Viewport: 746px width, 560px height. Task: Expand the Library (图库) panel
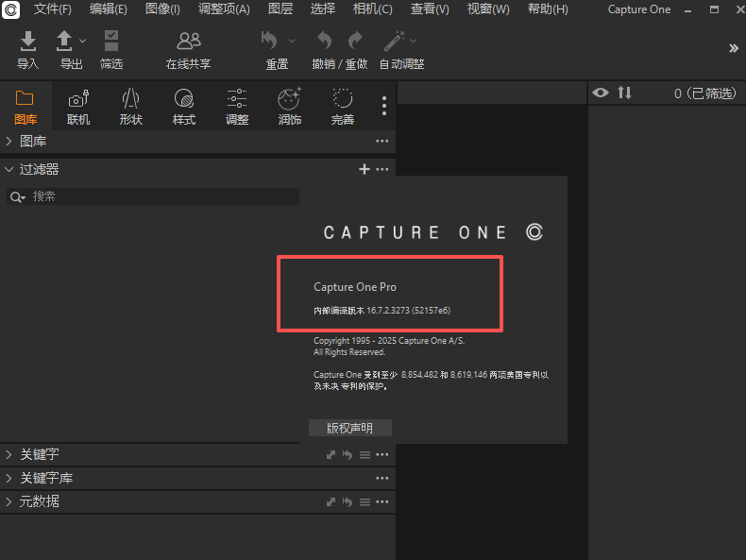tap(8, 141)
